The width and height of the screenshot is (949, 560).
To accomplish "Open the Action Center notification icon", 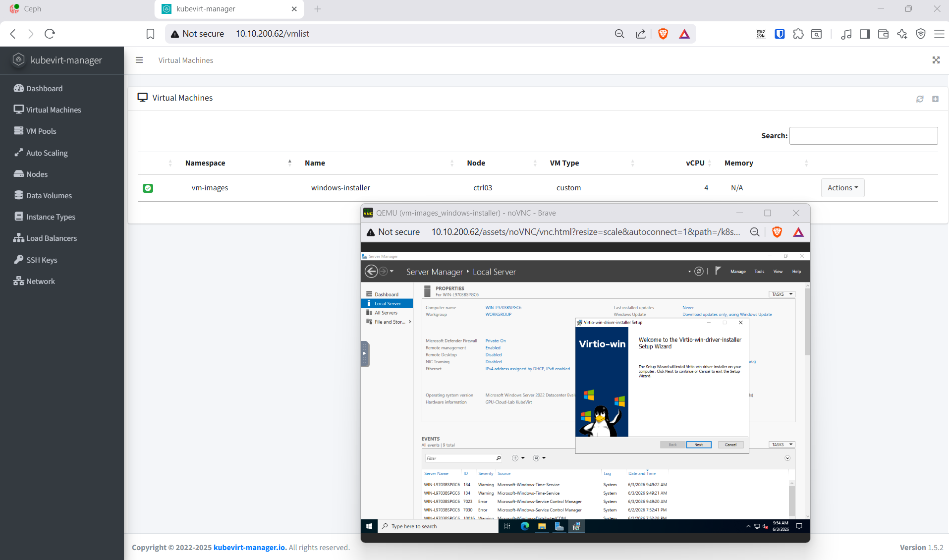I will click(x=799, y=526).
